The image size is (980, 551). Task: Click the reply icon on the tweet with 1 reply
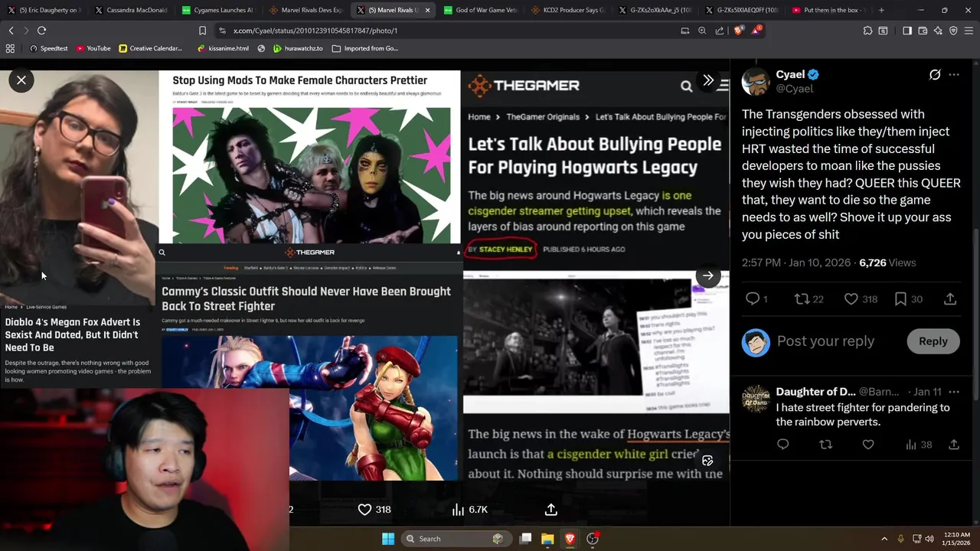[x=753, y=299]
